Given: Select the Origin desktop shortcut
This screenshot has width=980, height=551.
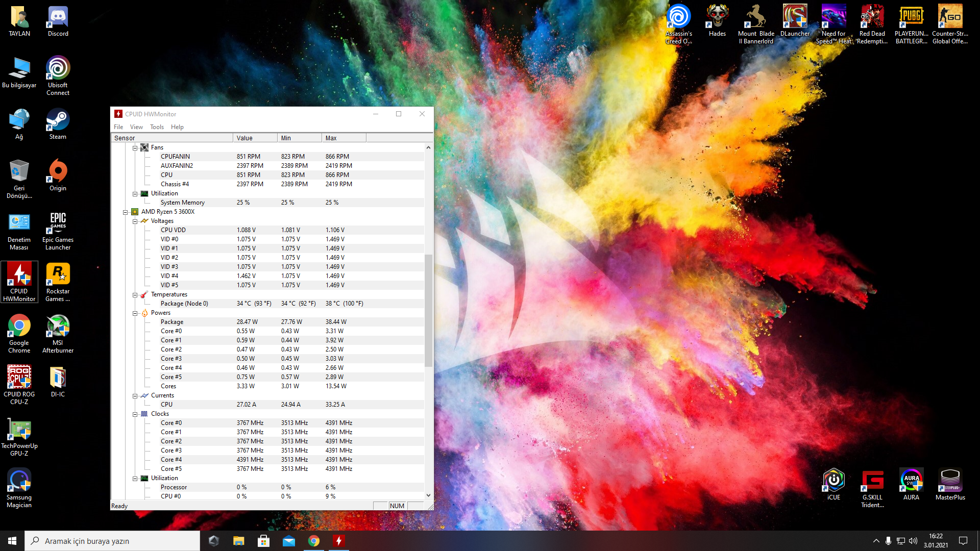Looking at the screenshot, I should [x=58, y=176].
